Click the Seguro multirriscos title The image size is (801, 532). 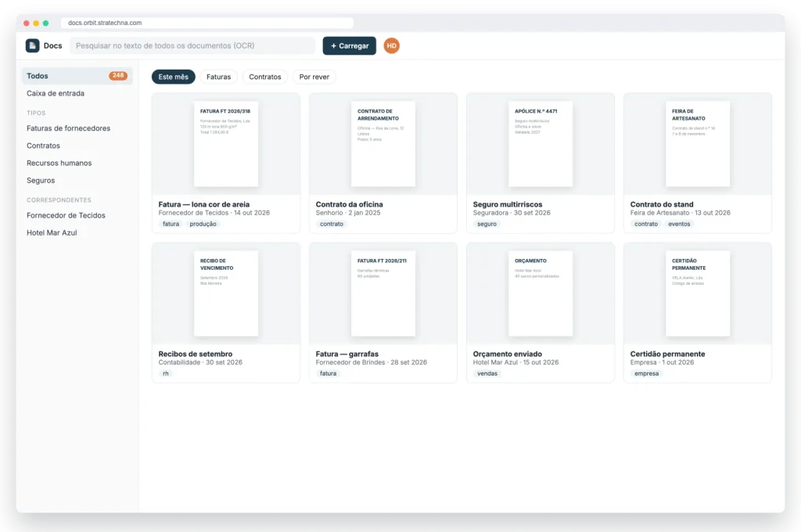coord(507,204)
